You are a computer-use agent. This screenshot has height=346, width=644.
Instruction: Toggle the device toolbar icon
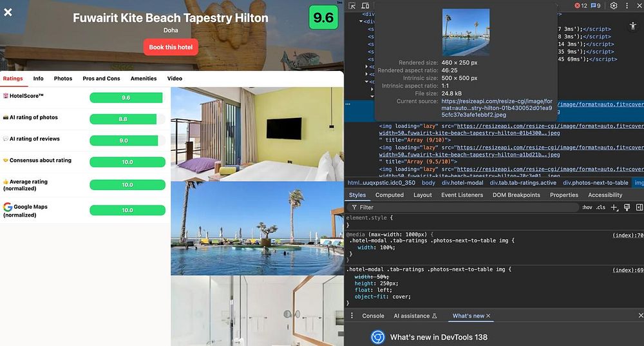365,5
